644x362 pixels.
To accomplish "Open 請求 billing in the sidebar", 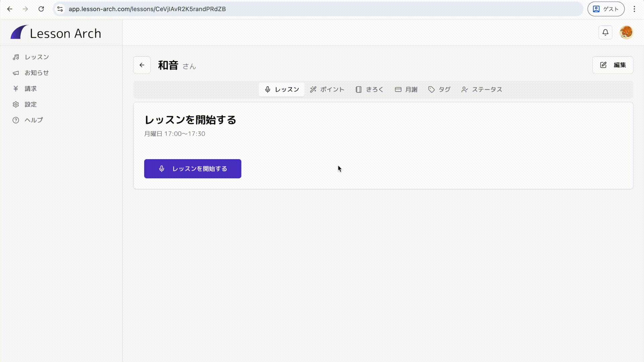I will [30, 88].
